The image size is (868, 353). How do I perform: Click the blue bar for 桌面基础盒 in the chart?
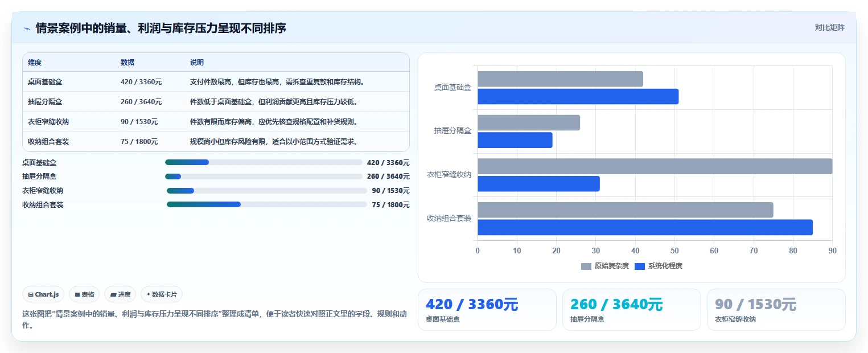point(578,96)
